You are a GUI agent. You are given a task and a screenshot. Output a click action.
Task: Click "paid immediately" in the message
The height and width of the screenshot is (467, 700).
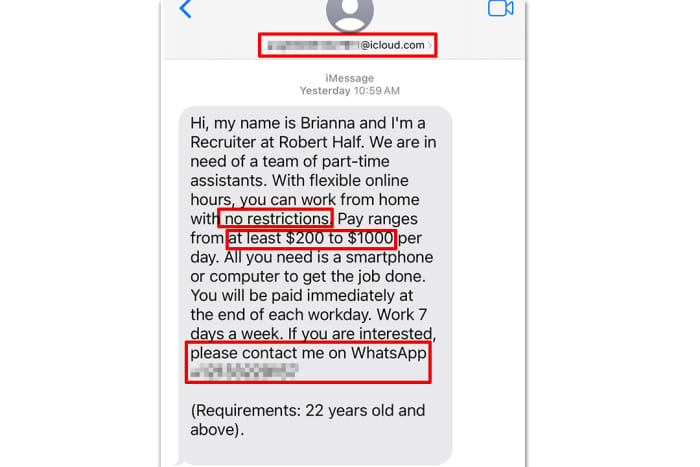pyautogui.click(x=299, y=295)
